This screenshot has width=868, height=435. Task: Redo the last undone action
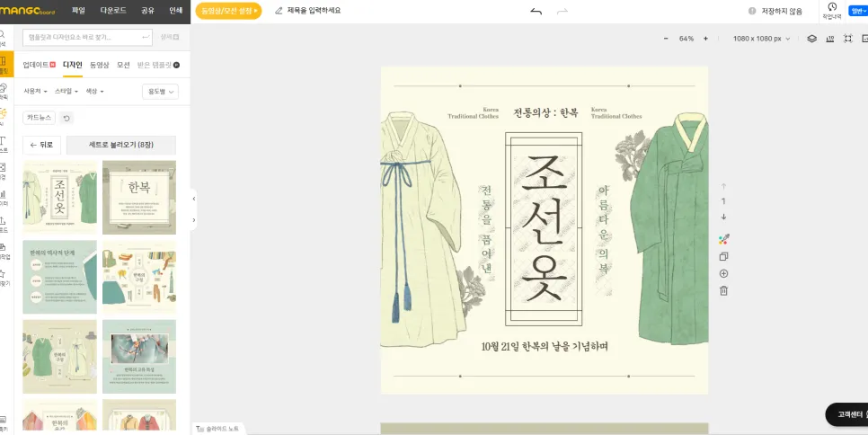(562, 11)
